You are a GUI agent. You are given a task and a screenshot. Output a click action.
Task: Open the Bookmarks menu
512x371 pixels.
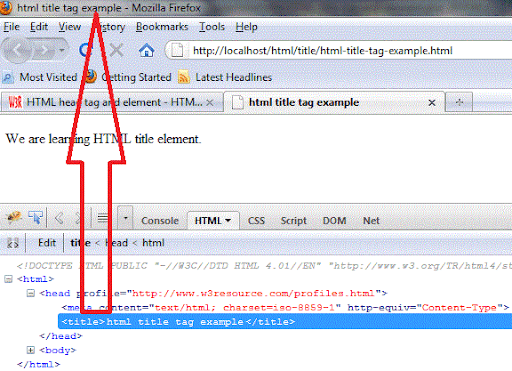pos(162,27)
